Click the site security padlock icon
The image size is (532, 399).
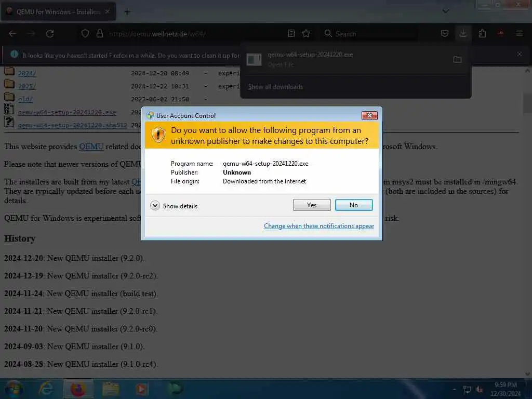coord(99,34)
